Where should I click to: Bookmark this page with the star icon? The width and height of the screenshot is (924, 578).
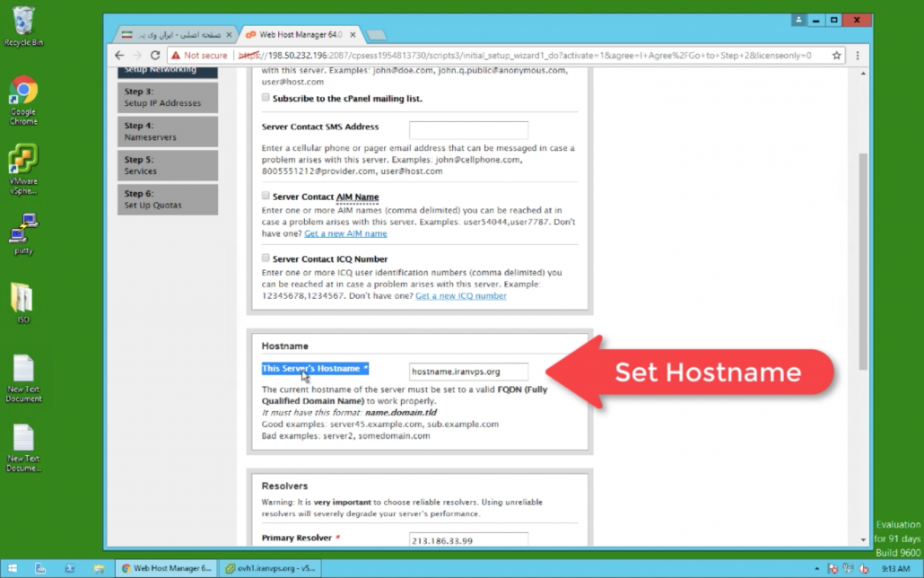click(x=836, y=56)
